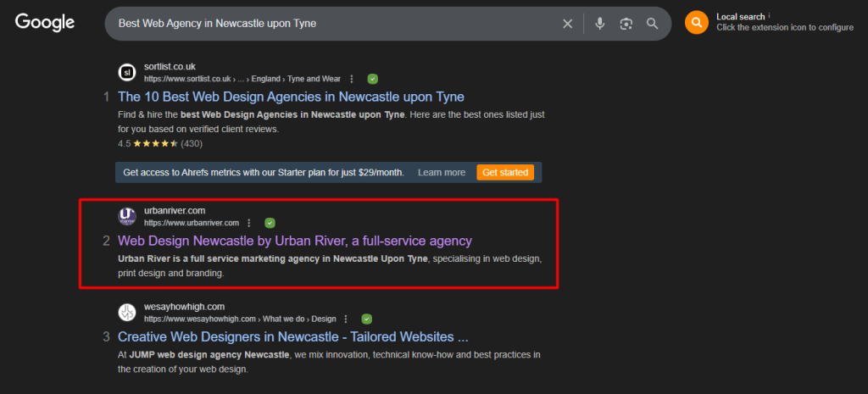Open three-dot menu for urbanriver.com result
This screenshot has height=394, width=868.
click(x=249, y=223)
